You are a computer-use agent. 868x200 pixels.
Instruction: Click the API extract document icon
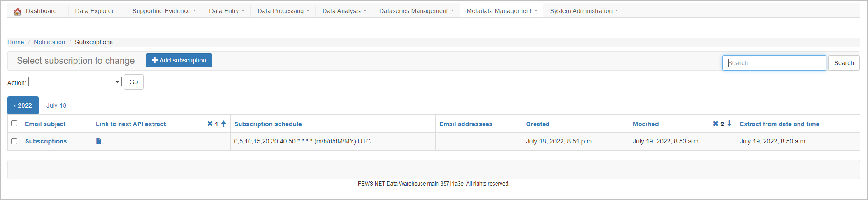[99, 141]
